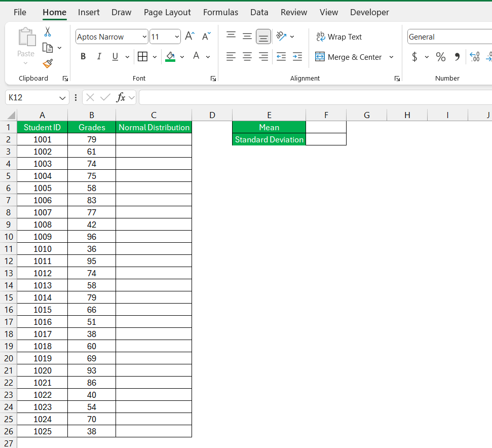Apply green fill color bucket
This screenshot has width=492, height=448.
[170, 56]
